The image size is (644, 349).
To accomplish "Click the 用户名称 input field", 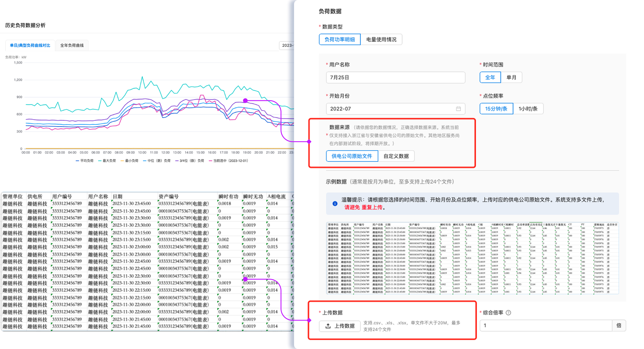I will coord(395,77).
